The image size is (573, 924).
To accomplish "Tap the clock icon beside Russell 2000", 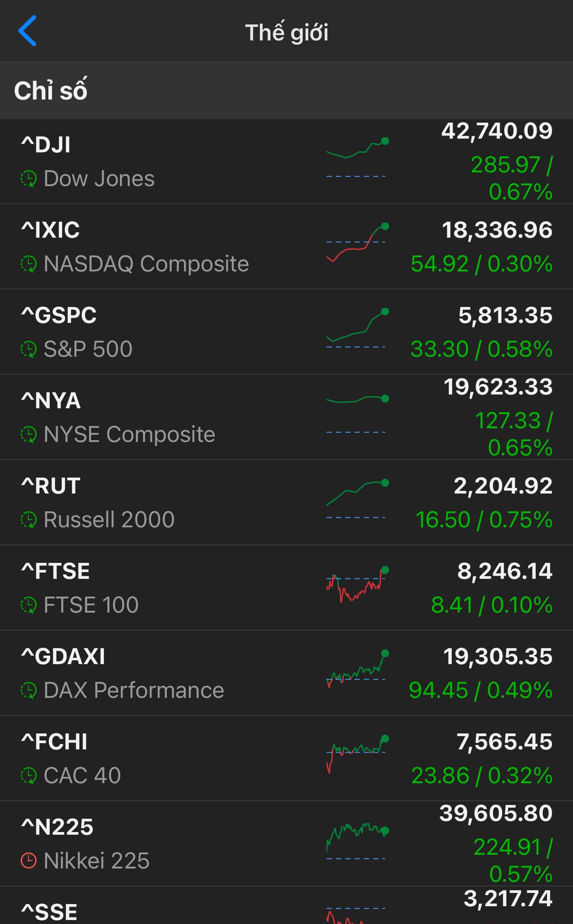I will pyautogui.click(x=29, y=520).
